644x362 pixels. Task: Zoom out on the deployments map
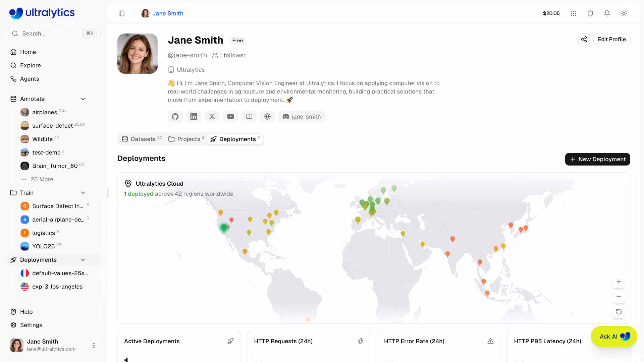coord(619,297)
